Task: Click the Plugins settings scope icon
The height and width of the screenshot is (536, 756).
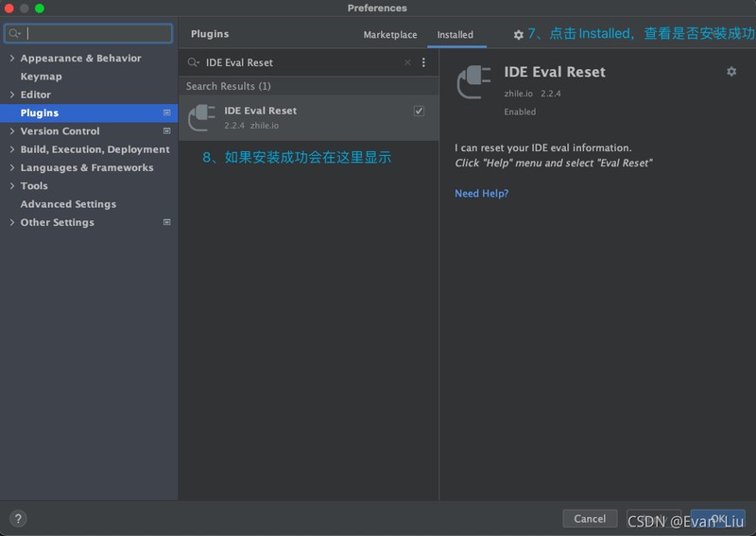Action: click(x=167, y=112)
